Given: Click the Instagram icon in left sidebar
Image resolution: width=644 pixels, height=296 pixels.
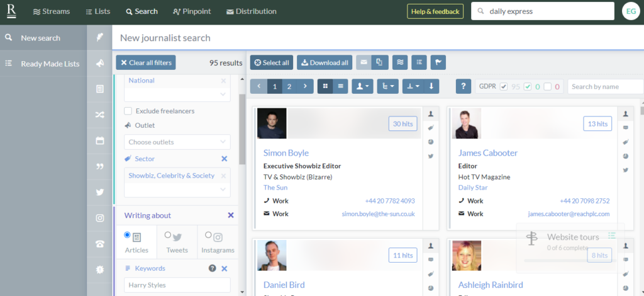Looking at the screenshot, I should pyautogui.click(x=99, y=218).
